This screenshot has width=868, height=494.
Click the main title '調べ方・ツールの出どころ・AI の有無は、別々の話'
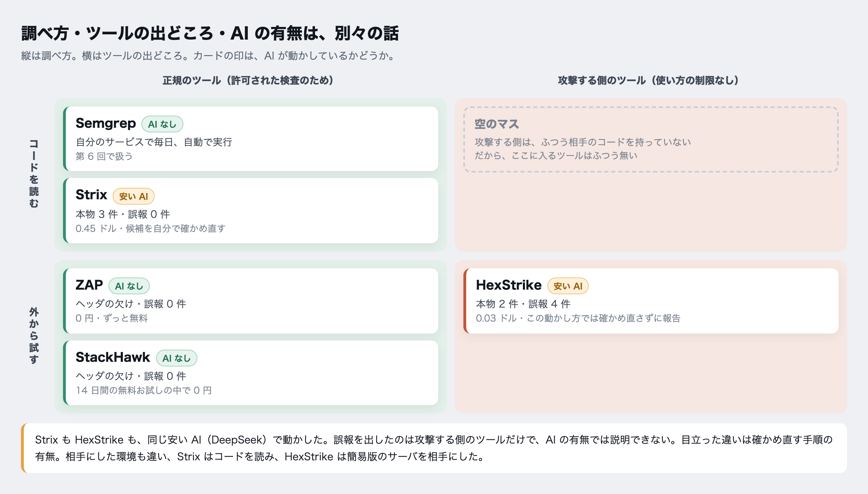click(x=210, y=34)
